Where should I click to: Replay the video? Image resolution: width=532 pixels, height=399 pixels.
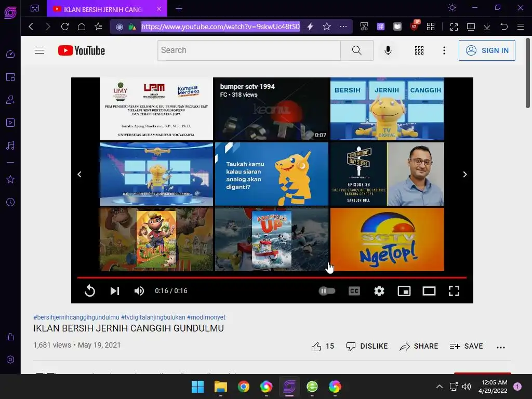click(89, 291)
